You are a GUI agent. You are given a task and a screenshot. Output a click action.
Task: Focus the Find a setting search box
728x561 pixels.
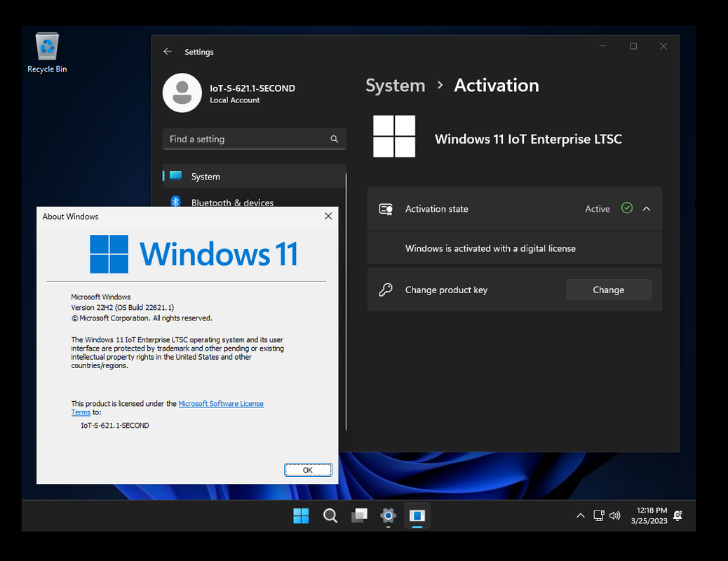click(x=255, y=139)
